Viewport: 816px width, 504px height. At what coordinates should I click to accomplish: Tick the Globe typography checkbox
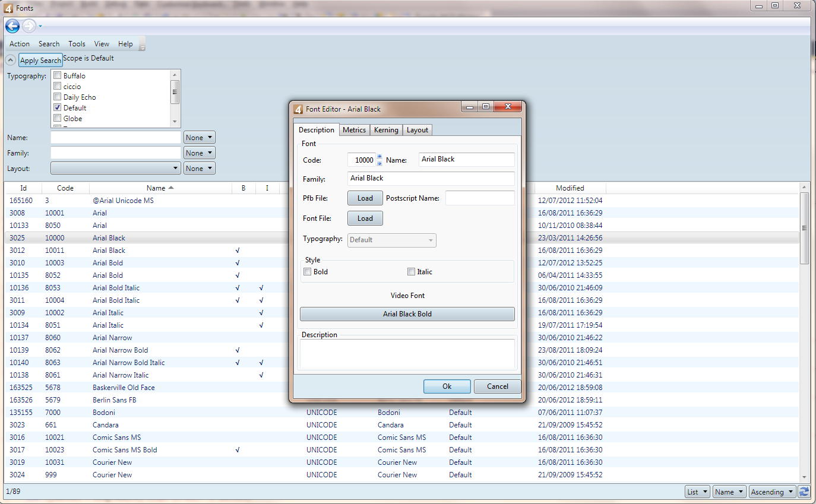tap(58, 119)
